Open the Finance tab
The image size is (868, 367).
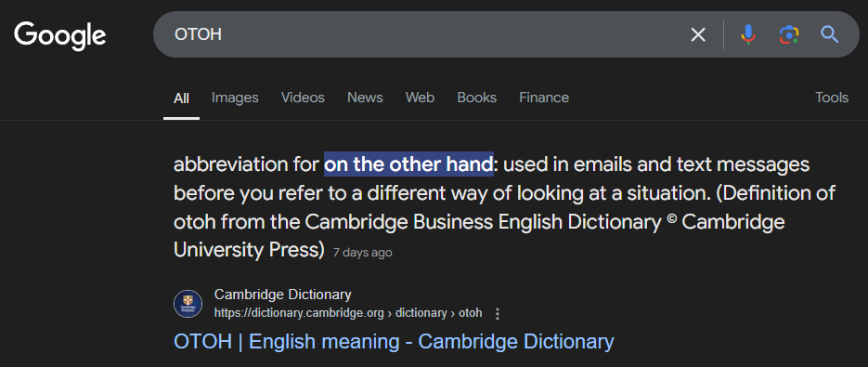544,98
